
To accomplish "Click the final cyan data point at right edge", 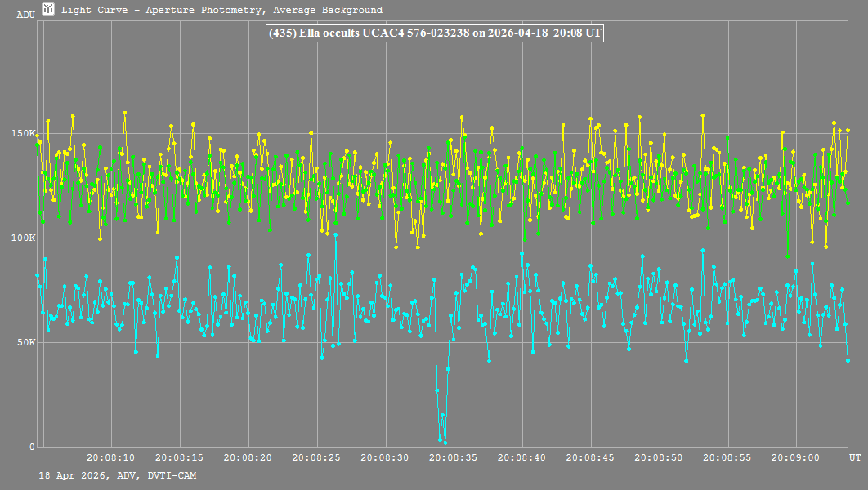I will tap(848, 360).
